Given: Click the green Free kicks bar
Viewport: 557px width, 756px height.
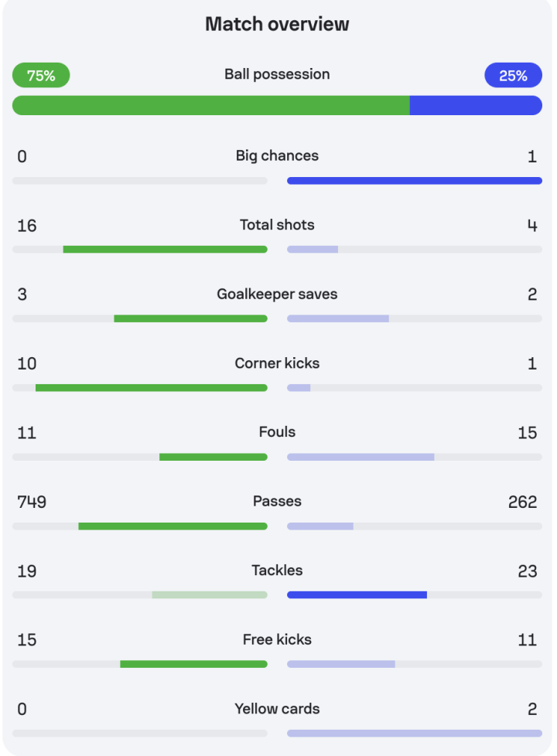Looking at the screenshot, I should pyautogui.click(x=193, y=664).
